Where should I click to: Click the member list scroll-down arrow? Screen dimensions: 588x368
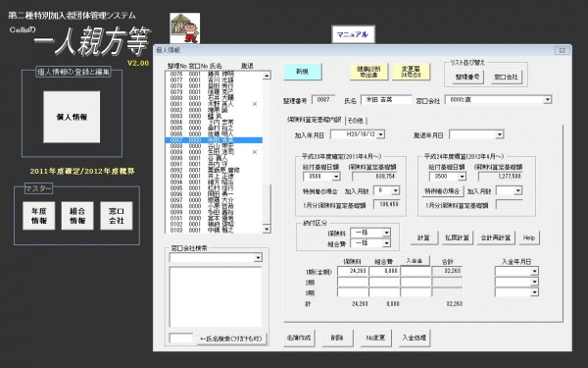(267, 229)
